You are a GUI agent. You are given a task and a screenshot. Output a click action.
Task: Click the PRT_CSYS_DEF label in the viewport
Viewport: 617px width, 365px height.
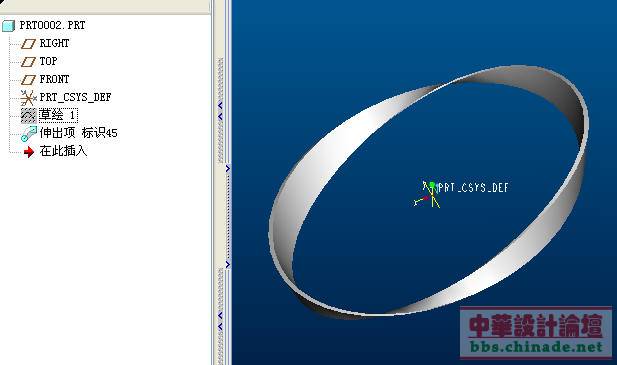[473, 188]
